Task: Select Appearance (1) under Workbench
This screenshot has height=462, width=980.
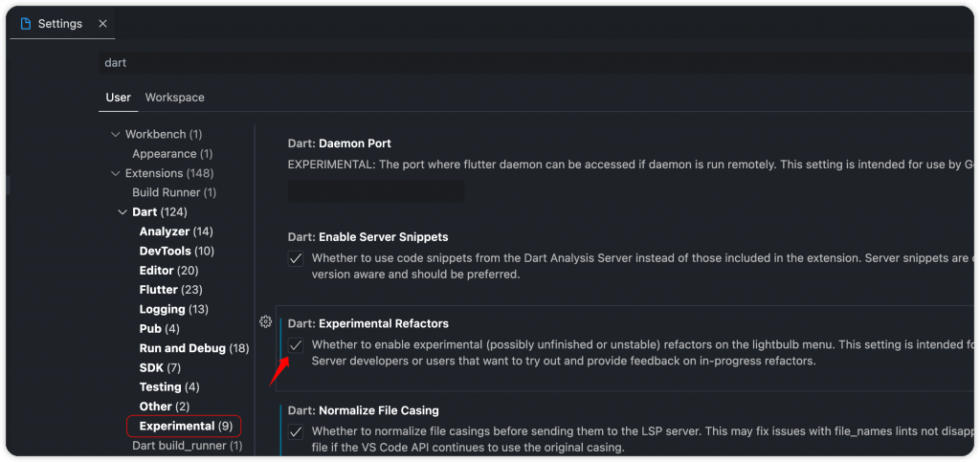Action: pyautogui.click(x=172, y=154)
